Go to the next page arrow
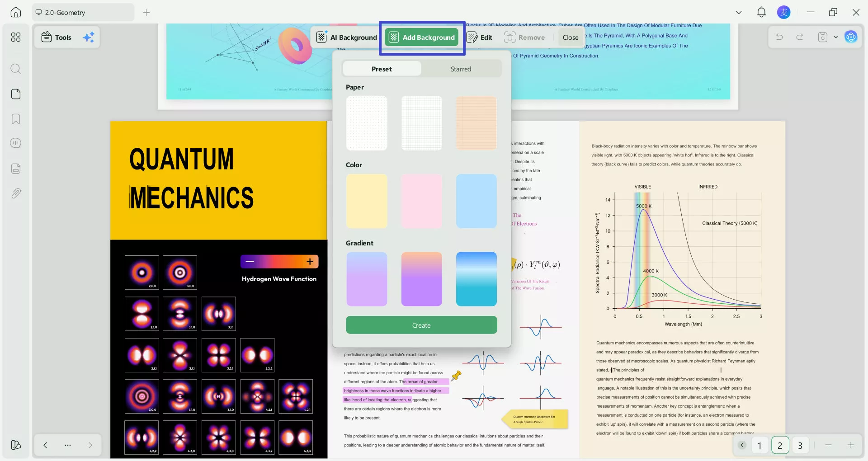868x461 pixels. [90, 445]
